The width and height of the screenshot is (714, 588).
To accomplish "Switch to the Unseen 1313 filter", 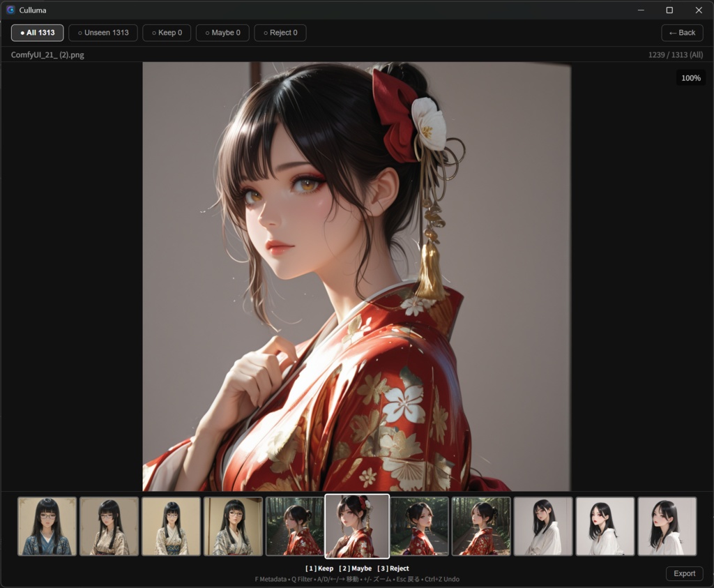I will tap(103, 33).
